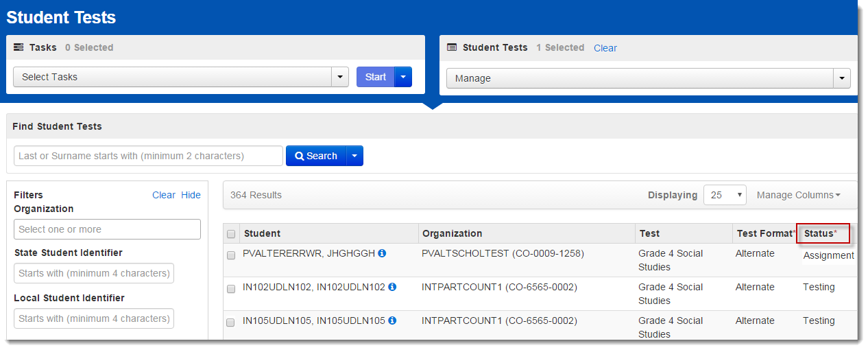Click the info icon beside PVALTERERRWR, JHGHGGH

point(382,253)
